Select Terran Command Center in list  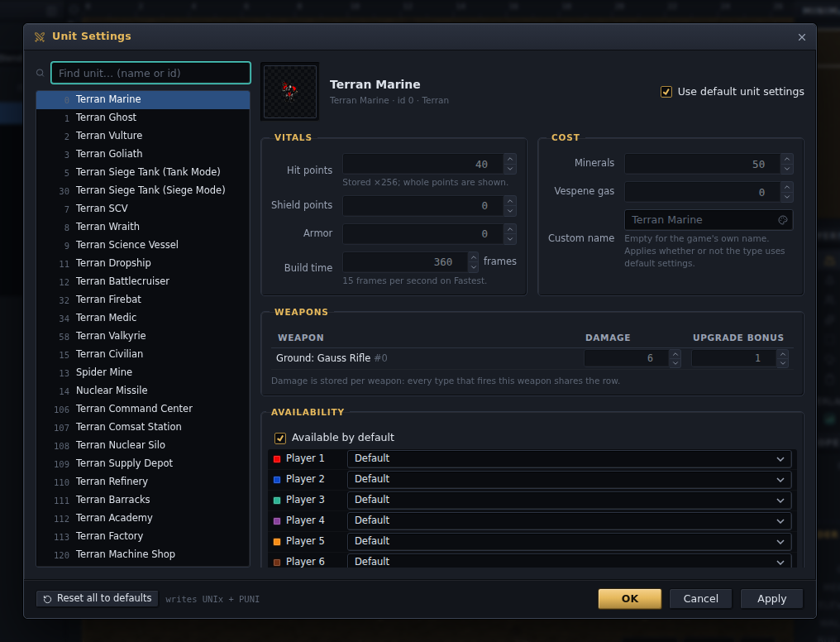point(143,409)
